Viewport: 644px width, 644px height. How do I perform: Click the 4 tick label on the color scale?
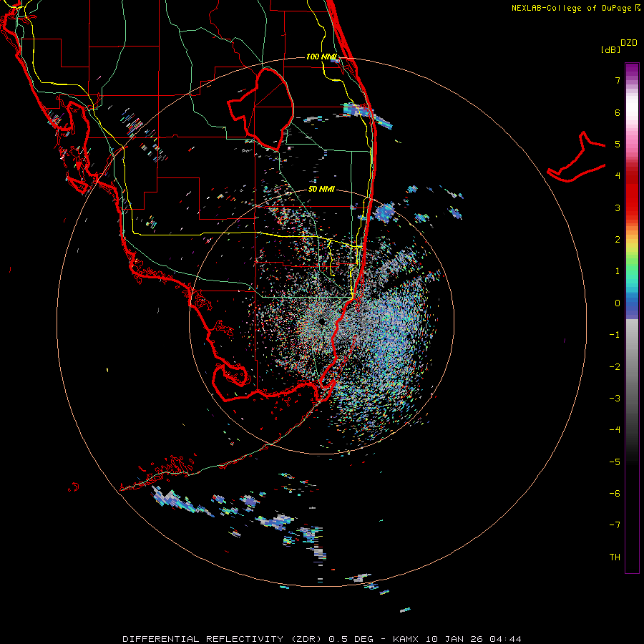coord(618,176)
